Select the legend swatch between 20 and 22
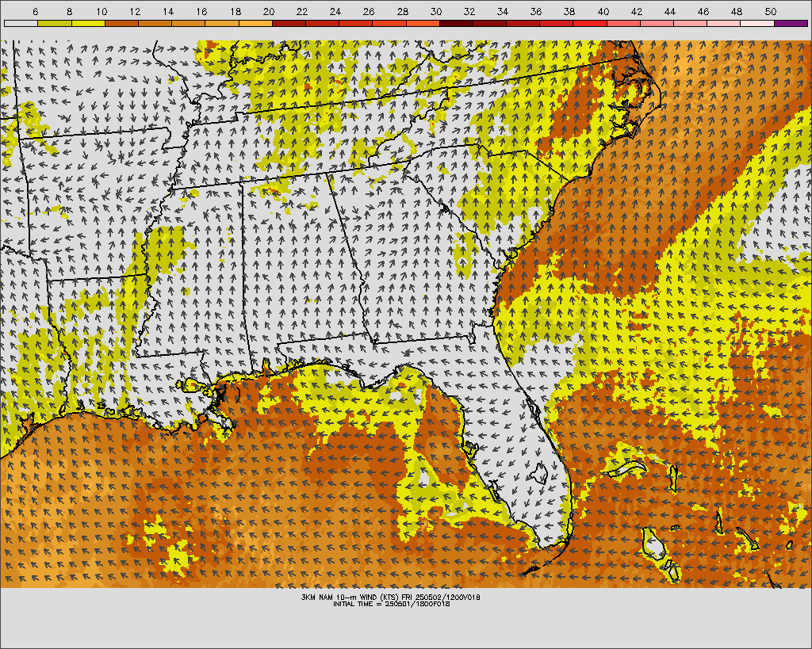812x649 pixels. (289, 23)
